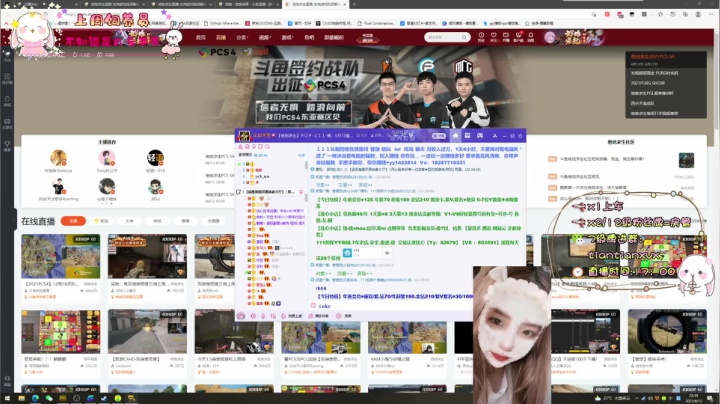The width and height of the screenshot is (720, 404).
Task: Click recommended streamer avatar with black 轻 logo
Action: (x=155, y=158)
